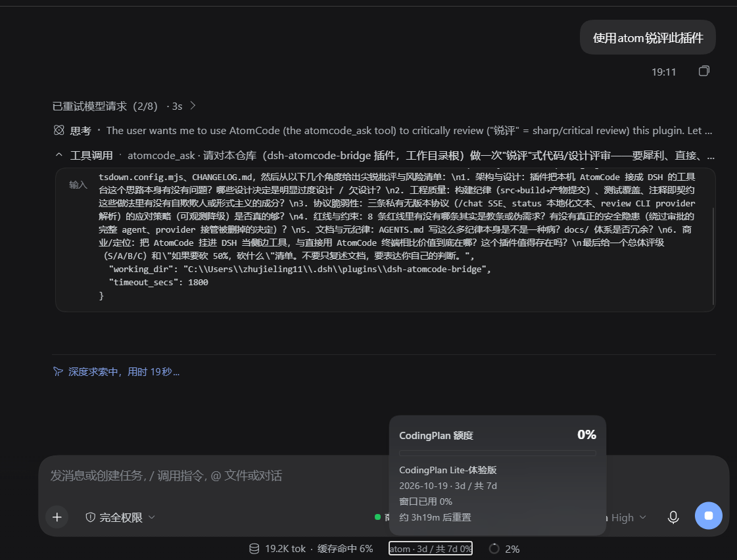Add attachment with the plus button
Viewport: 737px width, 560px height.
[x=57, y=517]
